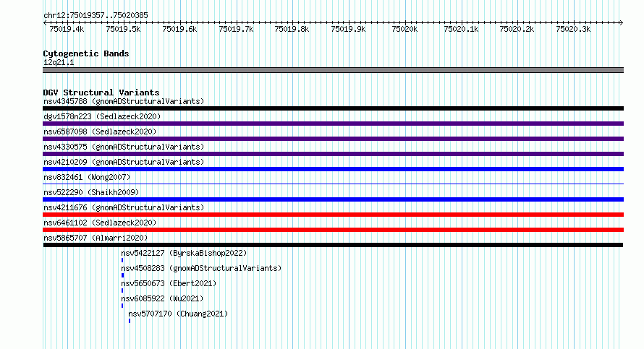Click the black nsv5865707 variant bar
Image resolution: width=644 pixels, height=349 pixels.
(333, 245)
